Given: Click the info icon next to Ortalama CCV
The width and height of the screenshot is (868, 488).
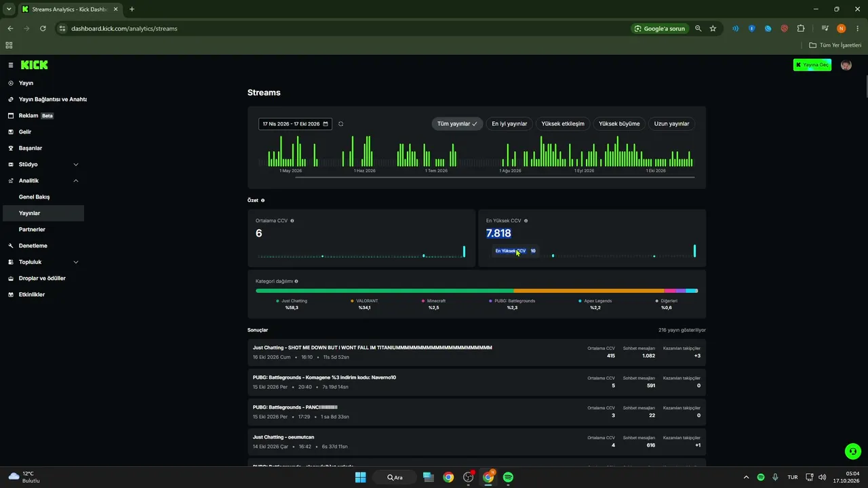Looking at the screenshot, I should pyautogui.click(x=292, y=221).
